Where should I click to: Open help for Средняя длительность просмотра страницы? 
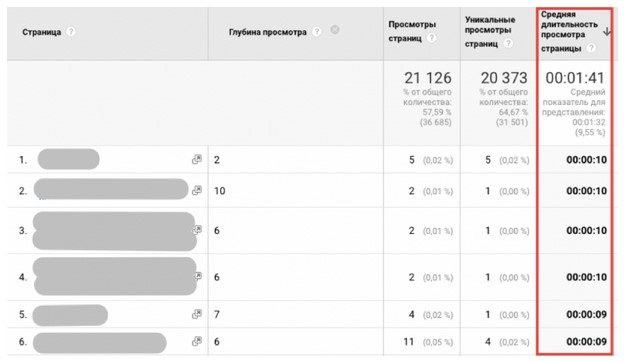pyautogui.click(x=591, y=48)
